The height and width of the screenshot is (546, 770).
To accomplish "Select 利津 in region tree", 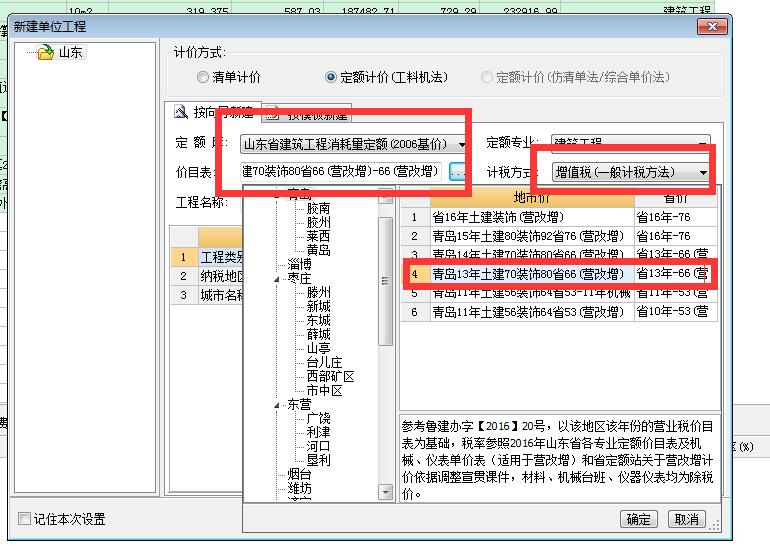I will coord(318,432).
